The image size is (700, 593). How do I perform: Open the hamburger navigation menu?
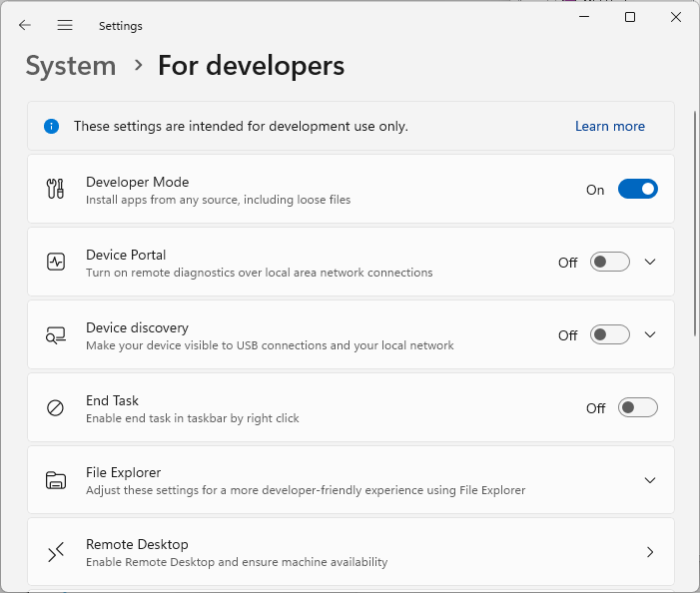(65, 25)
